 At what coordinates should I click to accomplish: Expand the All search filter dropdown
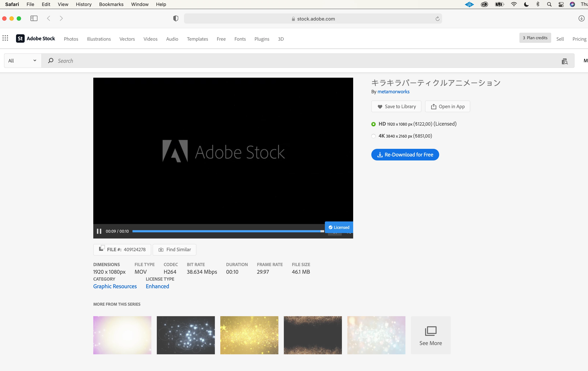23,61
